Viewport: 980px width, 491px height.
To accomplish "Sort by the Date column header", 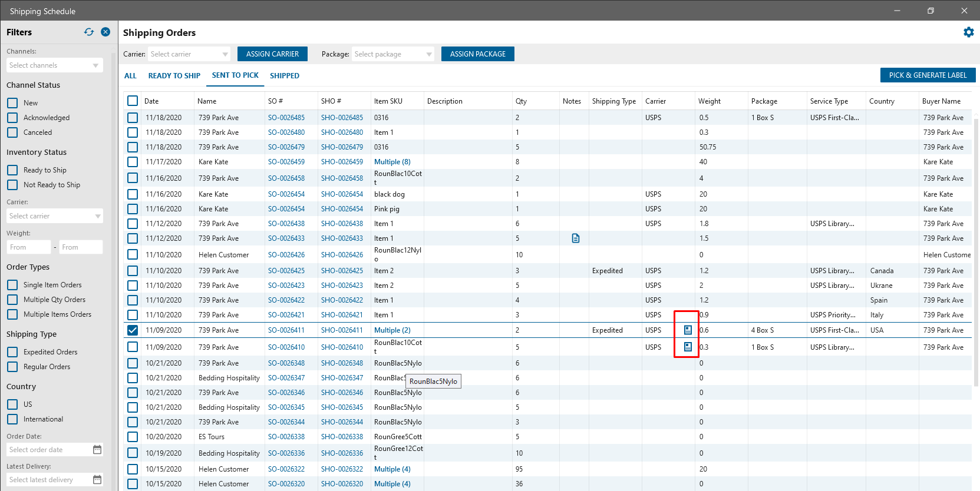I will point(151,101).
